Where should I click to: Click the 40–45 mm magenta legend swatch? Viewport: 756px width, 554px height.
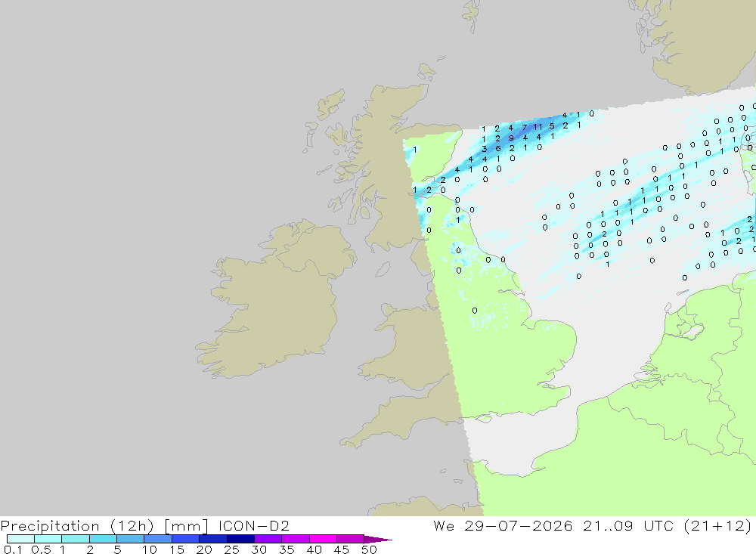click(x=323, y=539)
